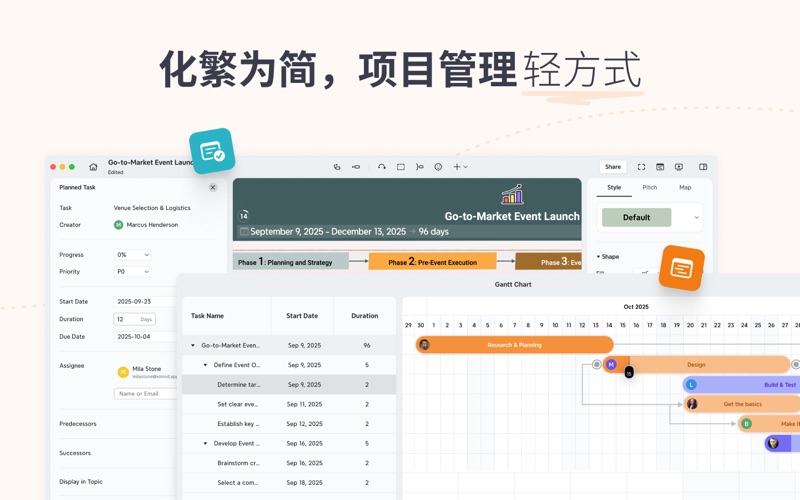Open the style preset dropdown arrow
800x500 pixels.
pyautogui.click(x=696, y=217)
